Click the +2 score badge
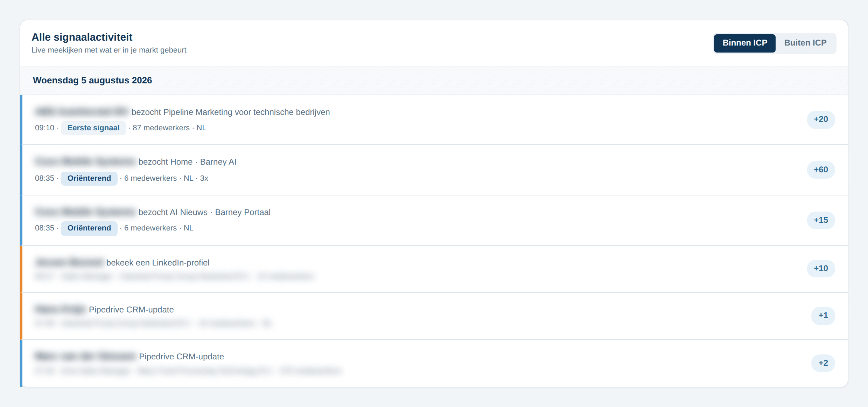Viewport: 868px width, 407px height. point(823,363)
